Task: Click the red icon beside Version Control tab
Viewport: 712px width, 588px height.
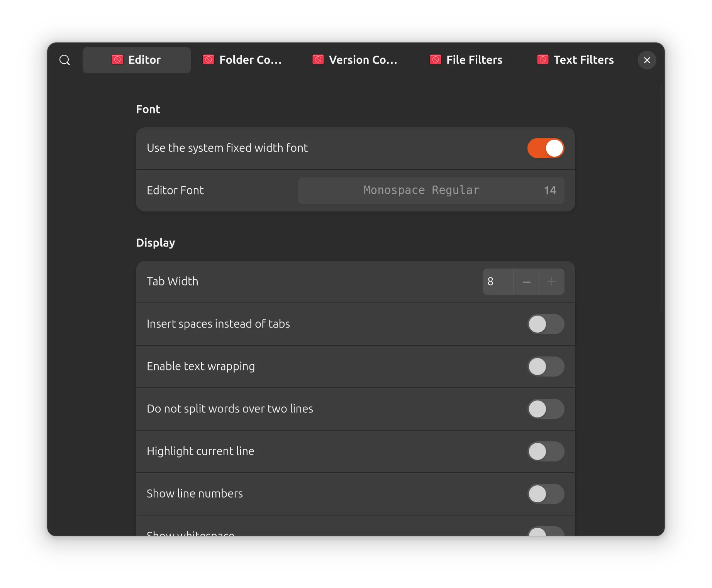Action: click(x=318, y=60)
